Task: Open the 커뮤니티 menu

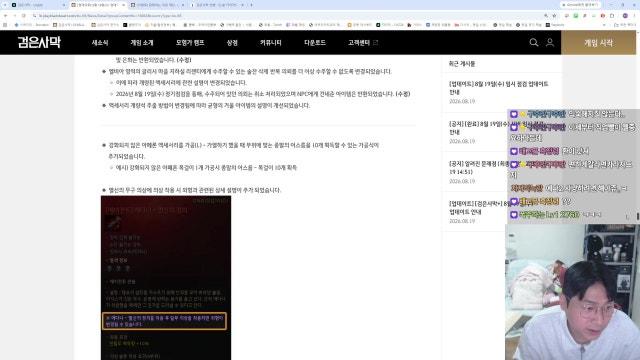Action: 271,42
